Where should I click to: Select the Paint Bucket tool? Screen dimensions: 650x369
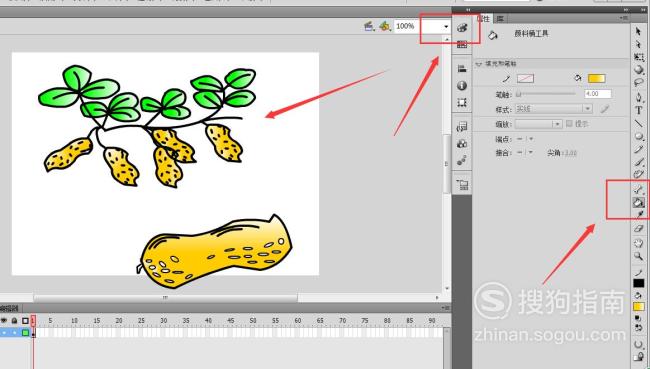click(638, 202)
